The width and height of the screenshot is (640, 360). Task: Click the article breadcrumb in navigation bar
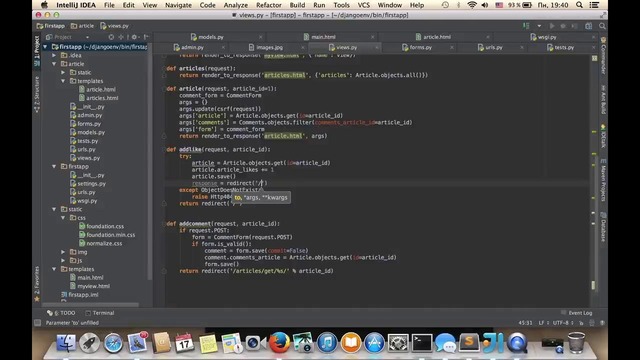[82, 26]
